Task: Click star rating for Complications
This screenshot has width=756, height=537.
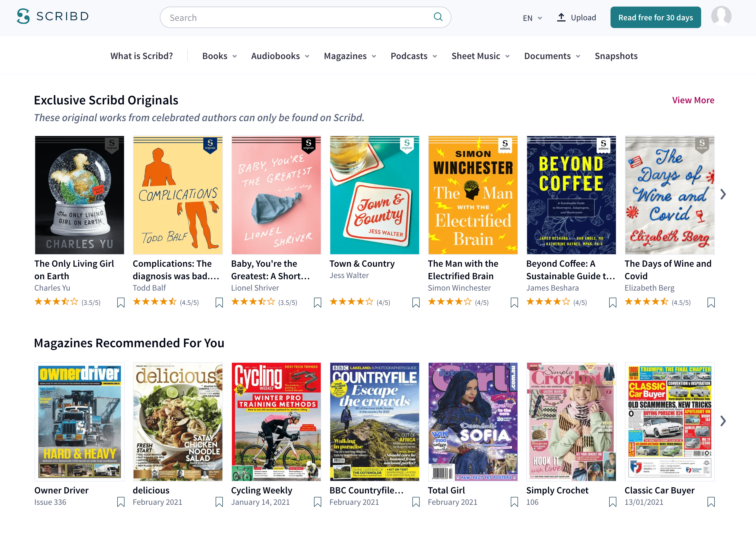Action: [155, 302]
